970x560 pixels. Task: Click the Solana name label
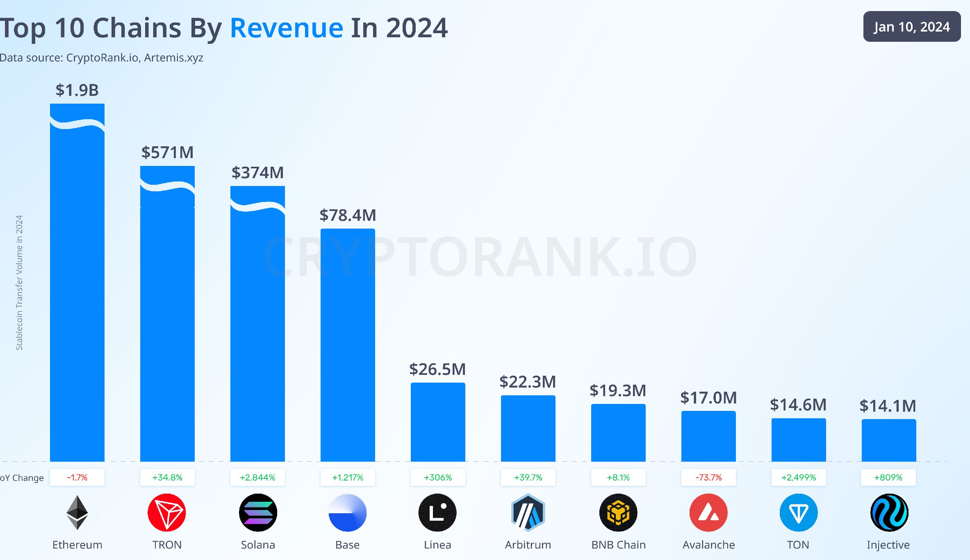point(258,545)
